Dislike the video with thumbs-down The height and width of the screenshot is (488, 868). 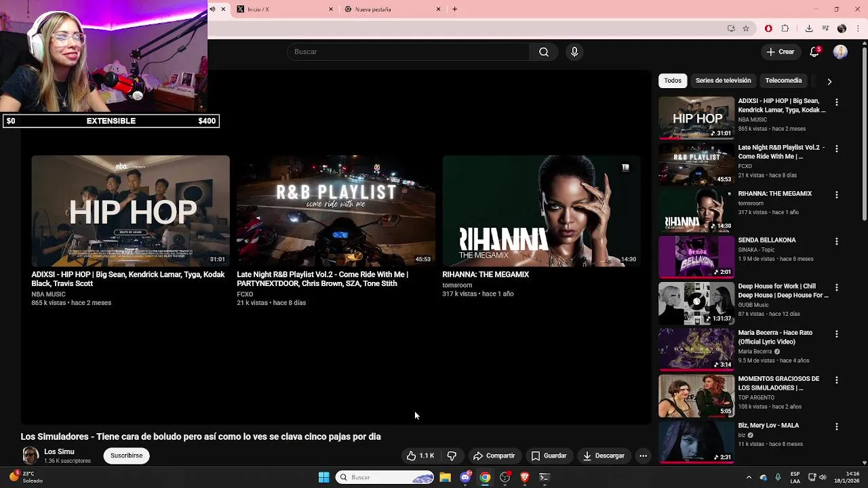[452, 456]
